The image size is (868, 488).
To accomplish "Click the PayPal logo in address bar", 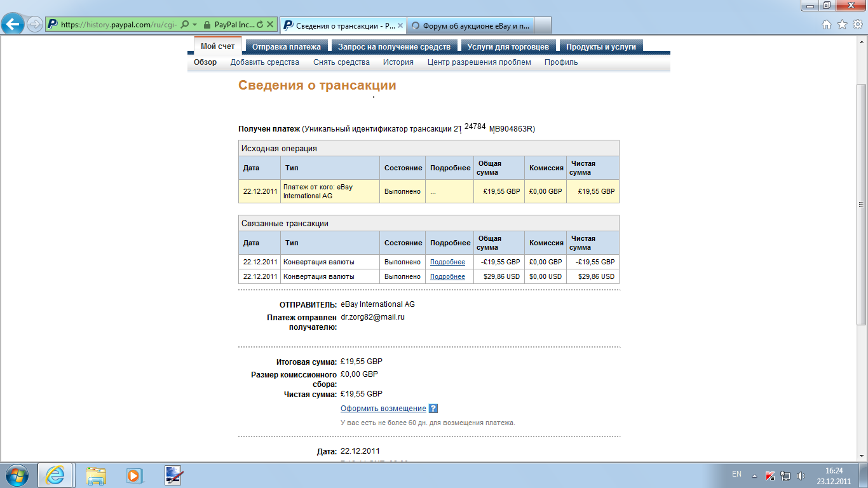I will (53, 25).
